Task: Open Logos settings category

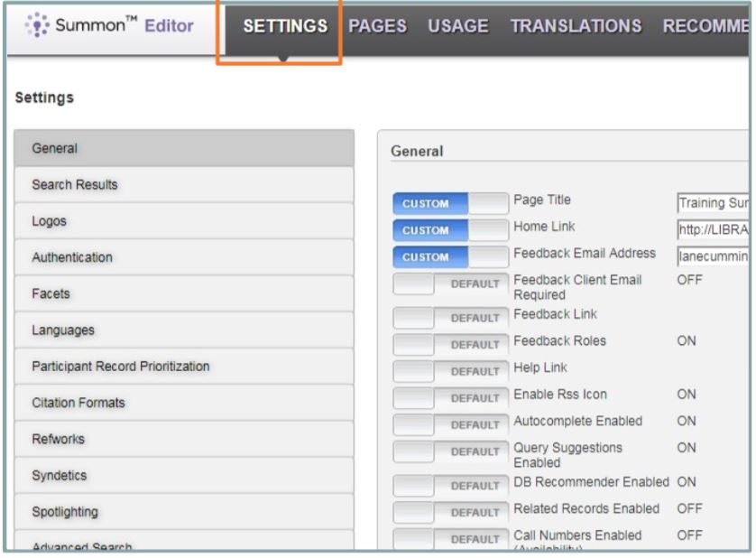Action: click(x=184, y=221)
